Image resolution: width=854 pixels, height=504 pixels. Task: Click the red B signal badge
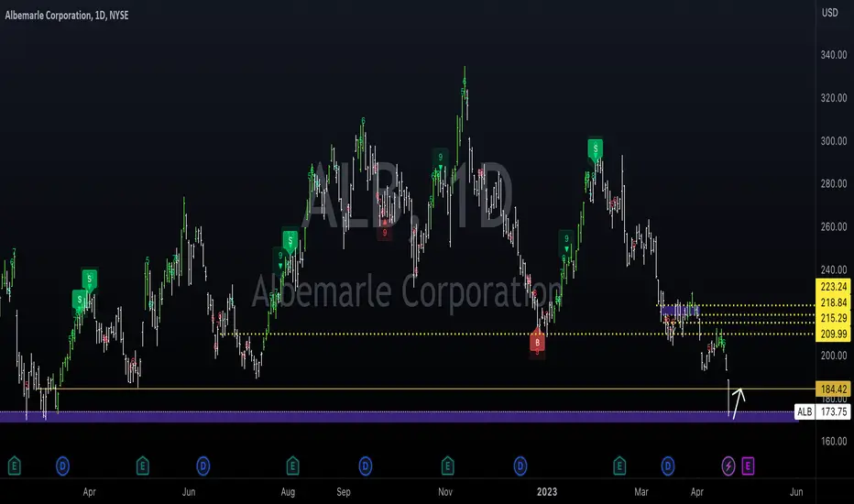coord(537,343)
